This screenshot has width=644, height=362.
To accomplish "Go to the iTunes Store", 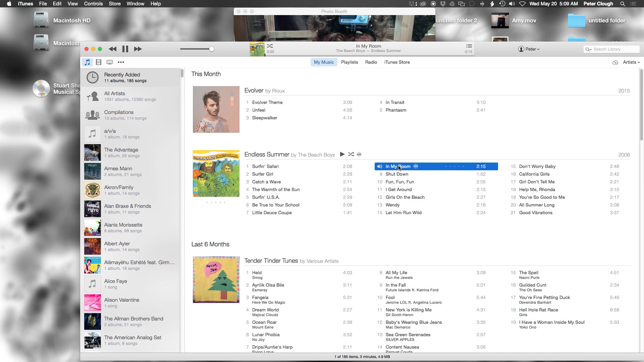I will coord(397,62).
